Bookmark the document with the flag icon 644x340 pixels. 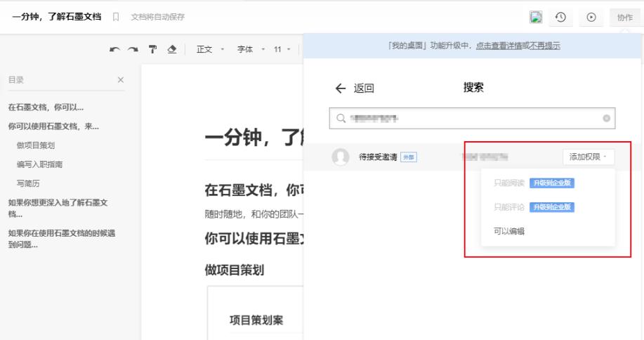point(116,17)
